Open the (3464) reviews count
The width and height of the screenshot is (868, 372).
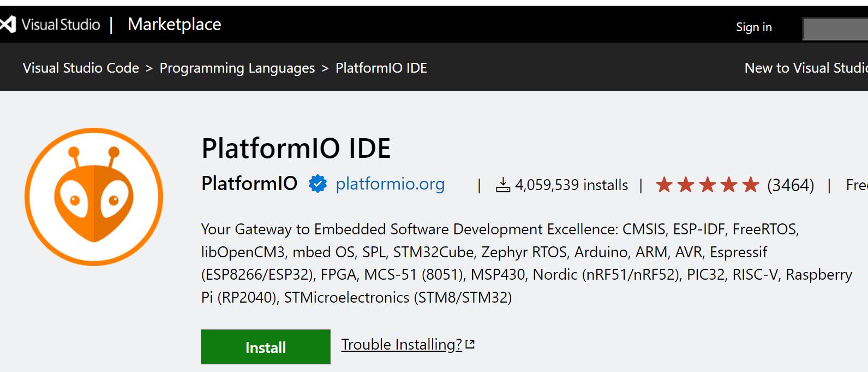pyautogui.click(x=790, y=185)
